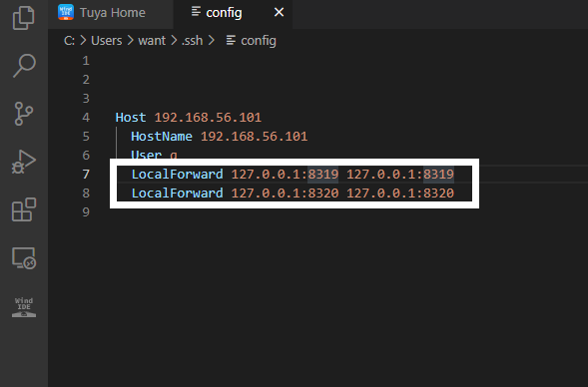Viewport: 588px width, 387px height.
Task: Click line number 1 in the gutter
Action: pos(86,60)
